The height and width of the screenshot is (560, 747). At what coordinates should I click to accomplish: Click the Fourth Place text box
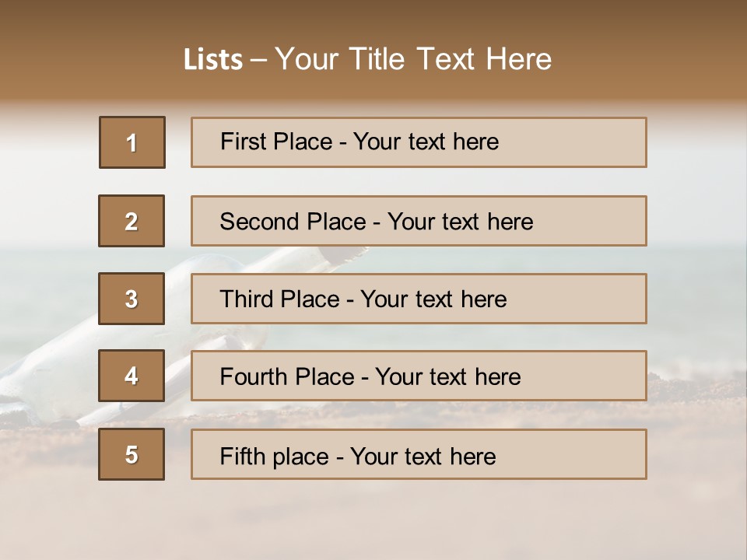pos(419,376)
